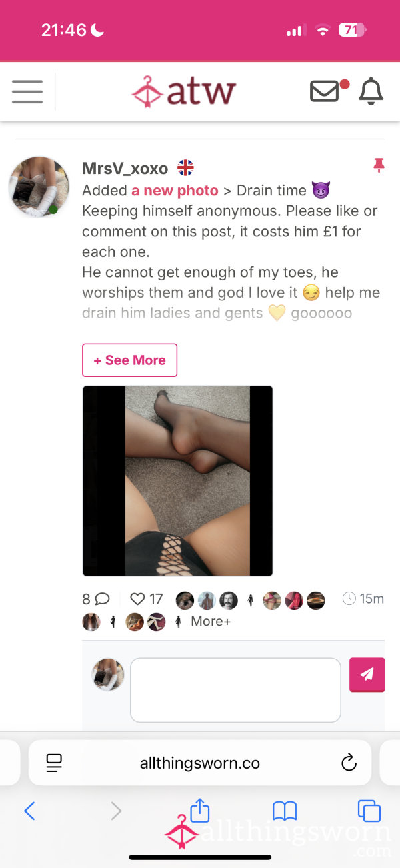
Task: Click the pinned post pin icon
Action: pyautogui.click(x=379, y=165)
